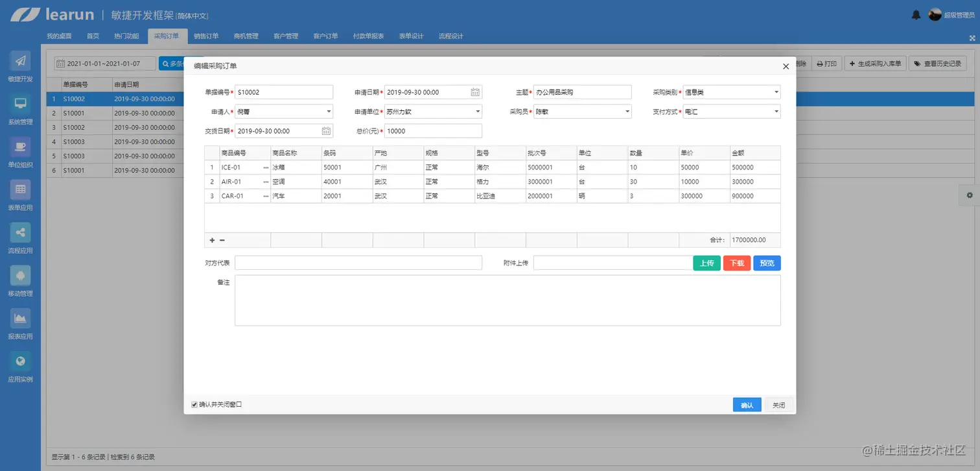Screen dimensions: 980x471
Task: Open the gear settings tab on right edge
Action: 970,195
